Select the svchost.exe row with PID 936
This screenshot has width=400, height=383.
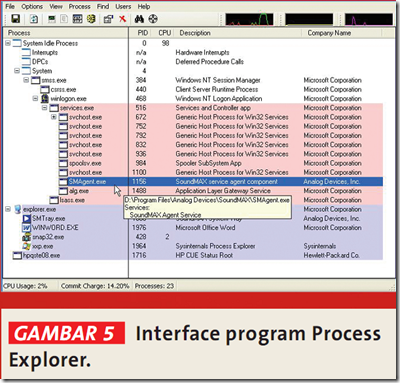tap(193, 154)
